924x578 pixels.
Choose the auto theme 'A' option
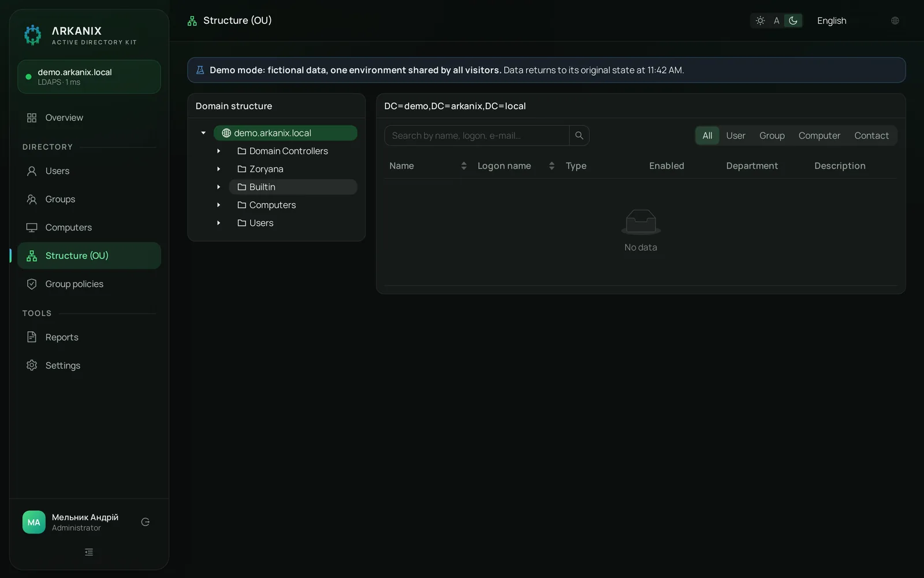(776, 21)
